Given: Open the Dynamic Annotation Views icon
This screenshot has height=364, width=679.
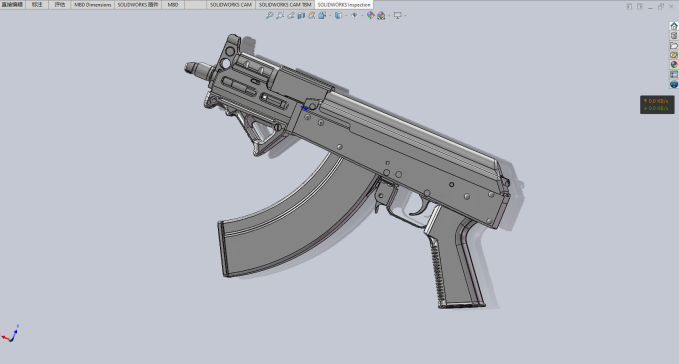Looking at the screenshot, I should point(311,15).
